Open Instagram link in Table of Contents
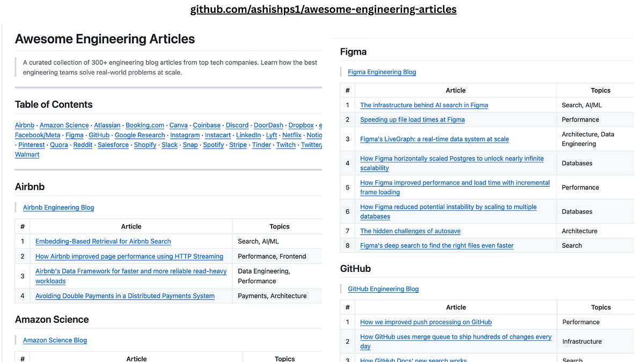The image size is (644, 362). tap(185, 135)
